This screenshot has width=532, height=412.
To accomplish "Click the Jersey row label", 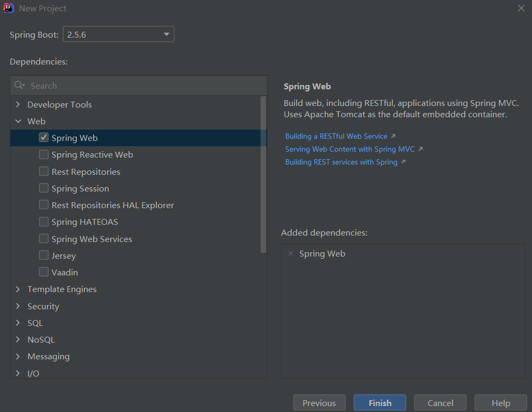I will (x=64, y=256).
